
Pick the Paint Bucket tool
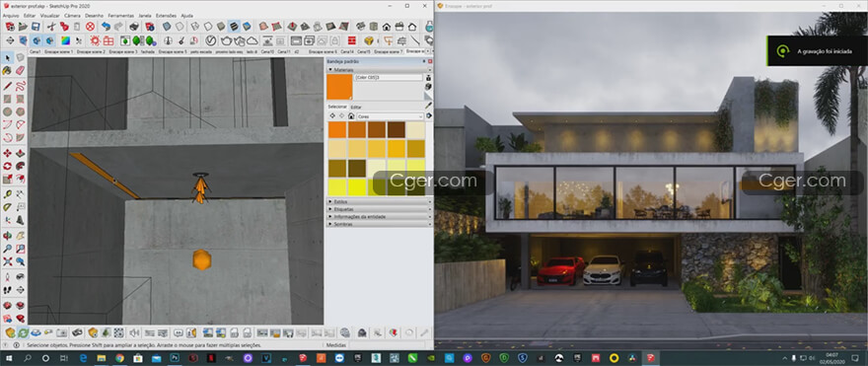(x=7, y=70)
